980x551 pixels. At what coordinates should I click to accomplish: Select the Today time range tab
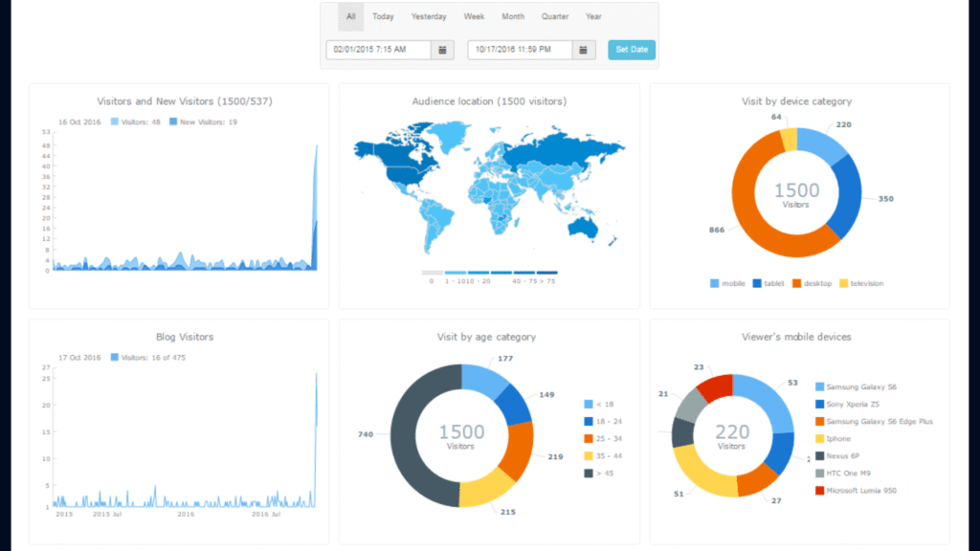click(383, 16)
